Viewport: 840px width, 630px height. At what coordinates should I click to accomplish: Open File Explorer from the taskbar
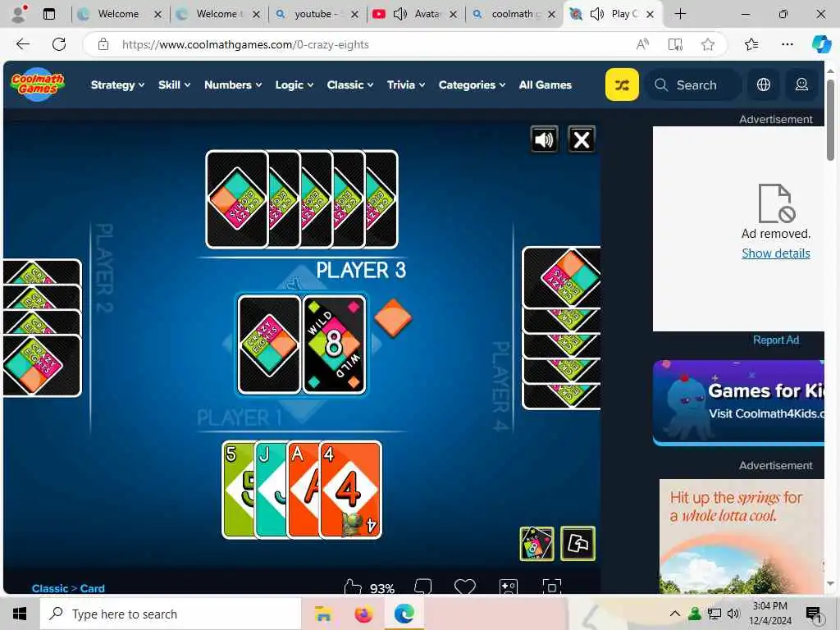323,614
